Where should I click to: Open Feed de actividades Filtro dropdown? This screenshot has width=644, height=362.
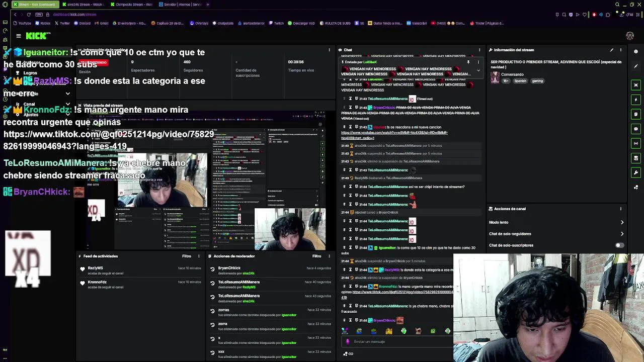pos(187,256)
